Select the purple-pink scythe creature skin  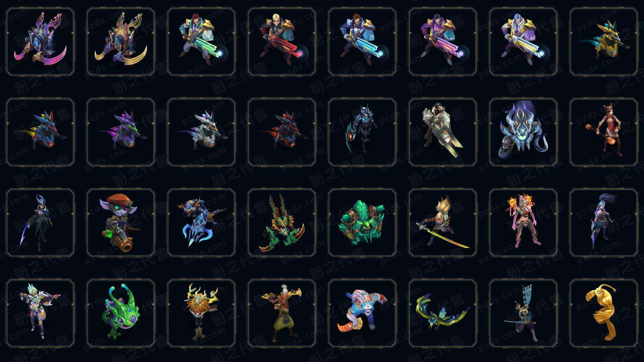pyautogui.click(x=40, y=42)
